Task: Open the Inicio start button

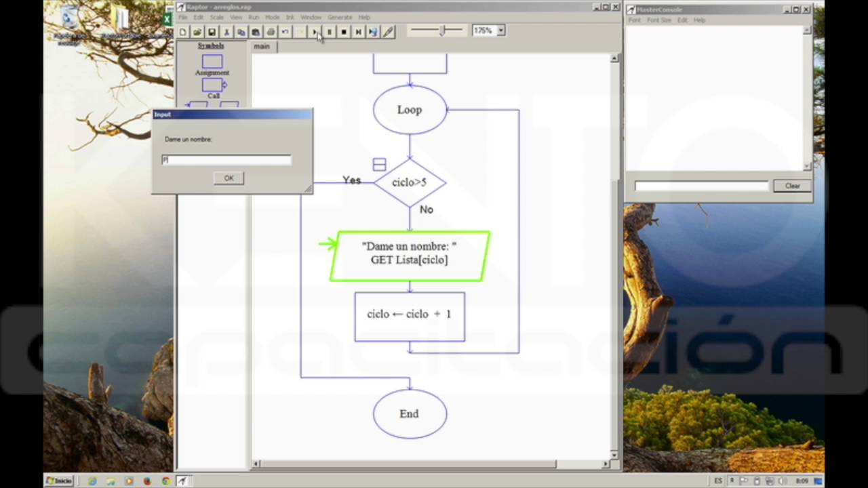Action: coord(59,481)
